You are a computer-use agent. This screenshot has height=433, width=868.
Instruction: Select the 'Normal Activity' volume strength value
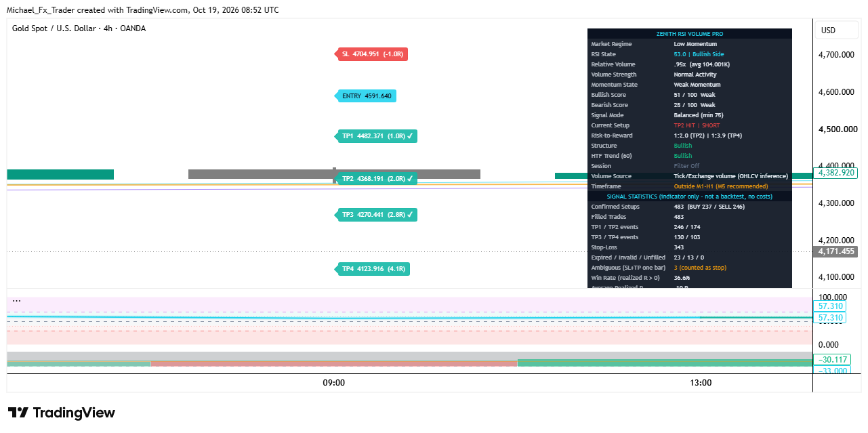point(695,75)
